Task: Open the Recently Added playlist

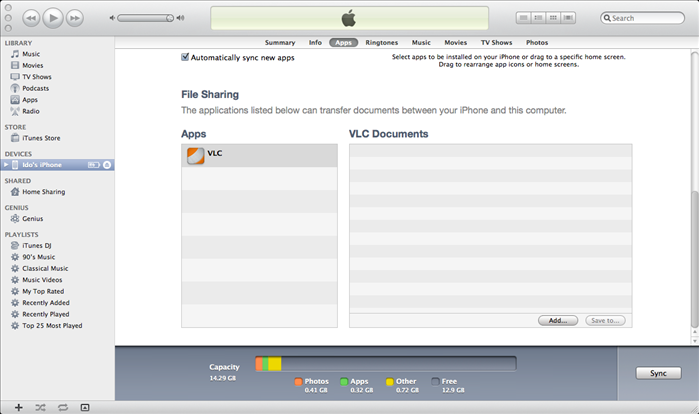Action: (46, 303)
